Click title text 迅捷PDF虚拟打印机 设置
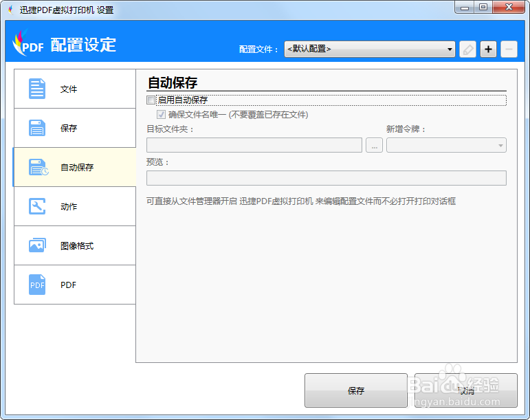 tap(67, 10)
